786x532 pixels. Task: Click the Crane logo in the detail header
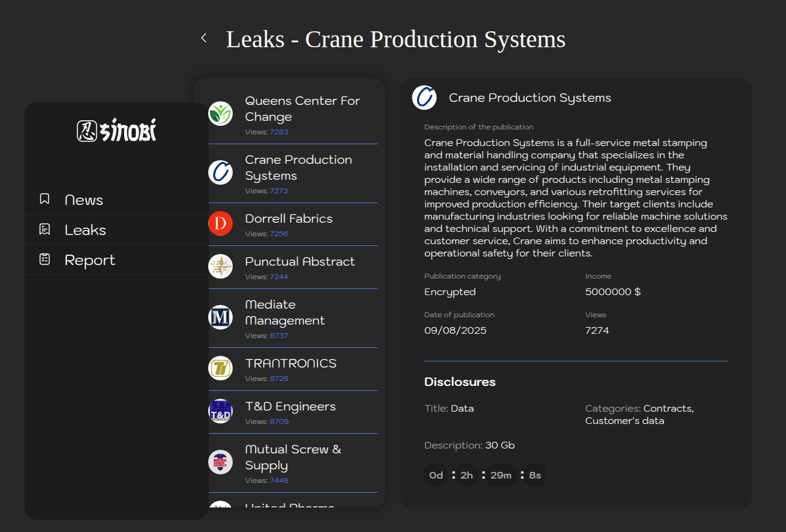click(424, 98)
